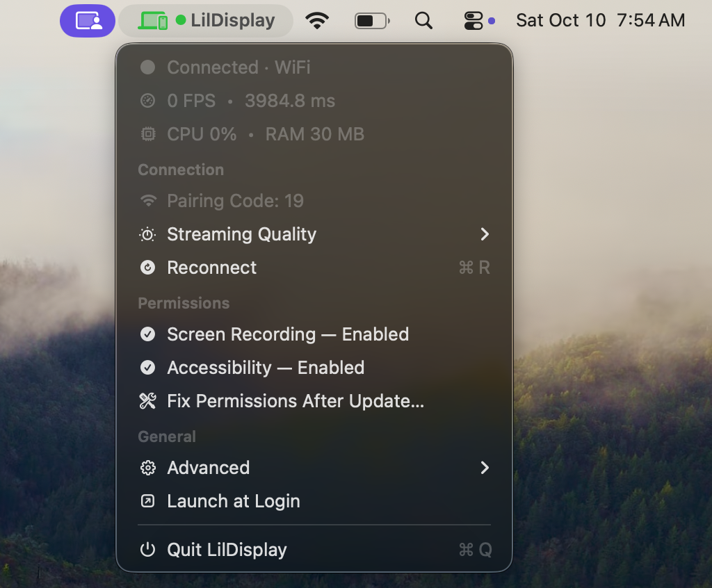Image resolution: width=712 pixels, height=588 pixels.
Task: Click the wrench and screwdriver tools icon
Action: pos(147,401)
